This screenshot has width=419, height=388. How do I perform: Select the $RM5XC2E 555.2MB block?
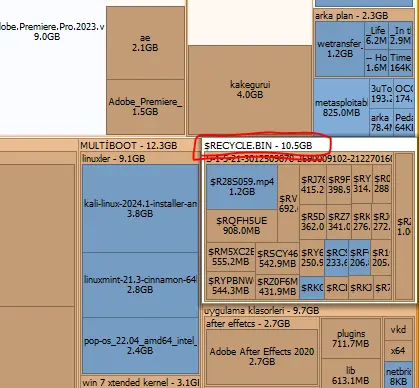click(x=231, y=257)
